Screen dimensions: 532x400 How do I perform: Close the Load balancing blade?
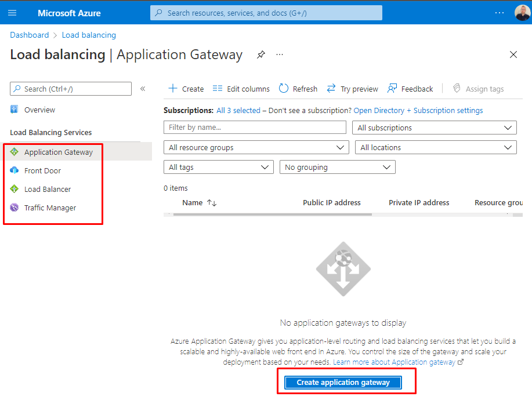513,54
